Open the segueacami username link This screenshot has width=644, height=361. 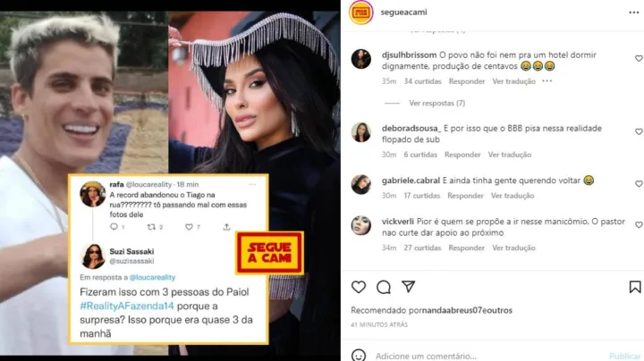[x=403, y=13]
